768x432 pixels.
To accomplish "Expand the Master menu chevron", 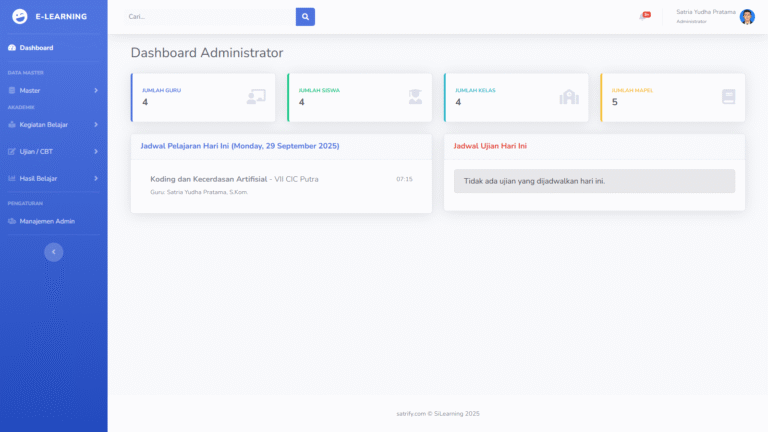I will point(96,90).
